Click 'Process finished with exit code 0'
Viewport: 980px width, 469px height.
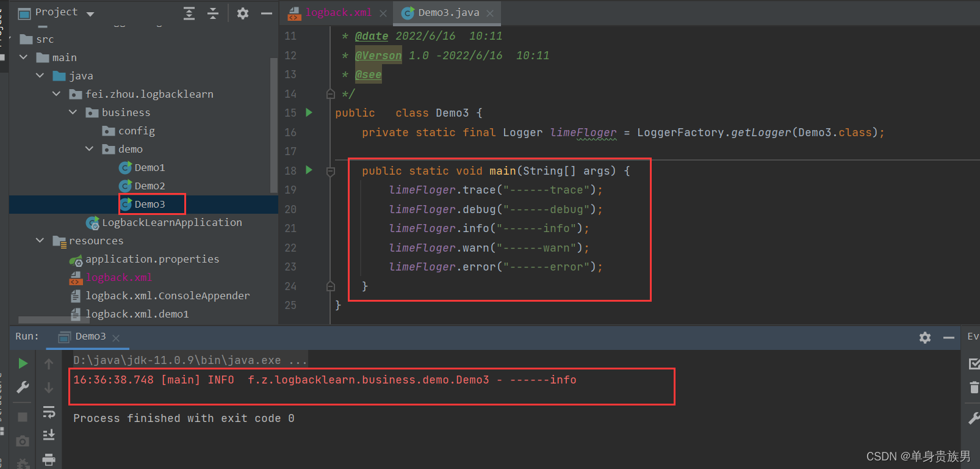pos(184,418)
